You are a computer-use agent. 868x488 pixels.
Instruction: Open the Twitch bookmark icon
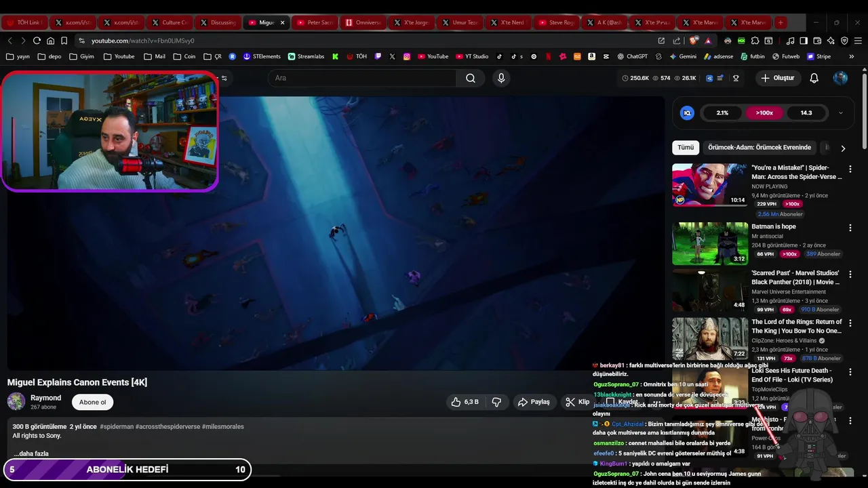378,57
